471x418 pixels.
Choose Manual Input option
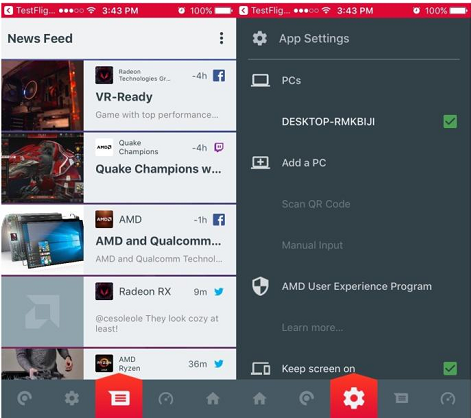coord(312,245)
